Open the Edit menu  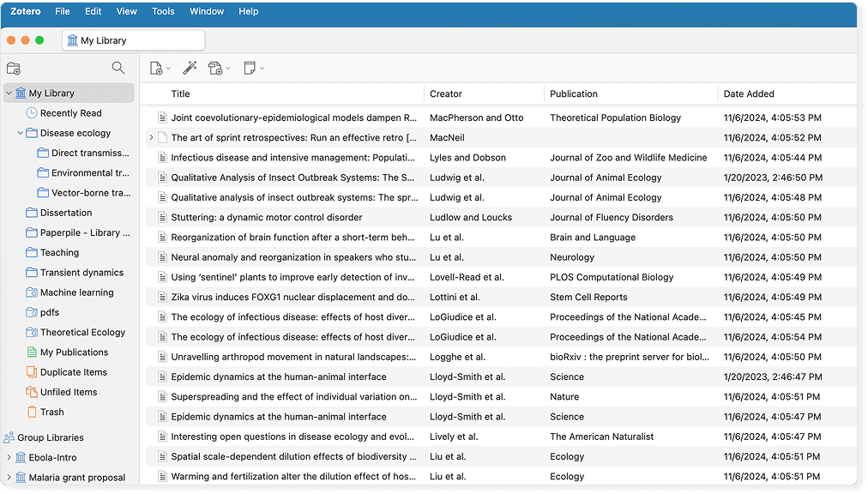[x=93, y=11]
